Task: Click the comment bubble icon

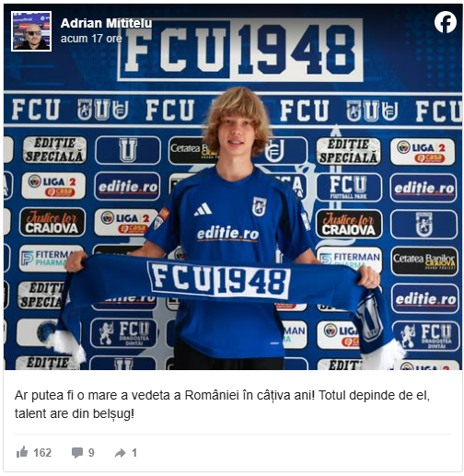Action: (77, 453)
